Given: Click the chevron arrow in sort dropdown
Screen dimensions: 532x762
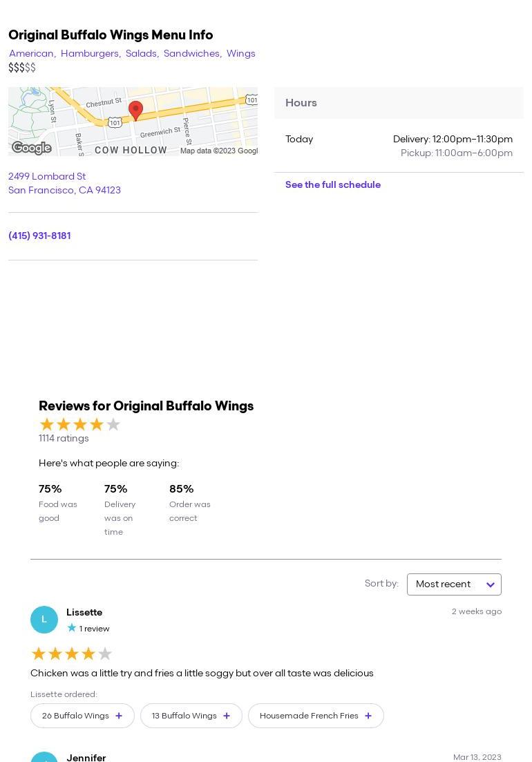Looking at the screenshot, I should coord(491,585).
